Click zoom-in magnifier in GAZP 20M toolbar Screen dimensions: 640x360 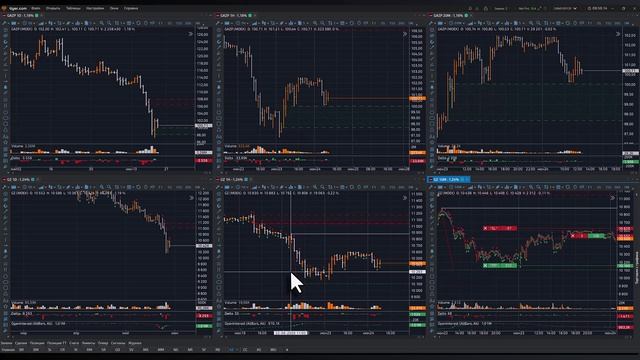click(x=530, y=23)
